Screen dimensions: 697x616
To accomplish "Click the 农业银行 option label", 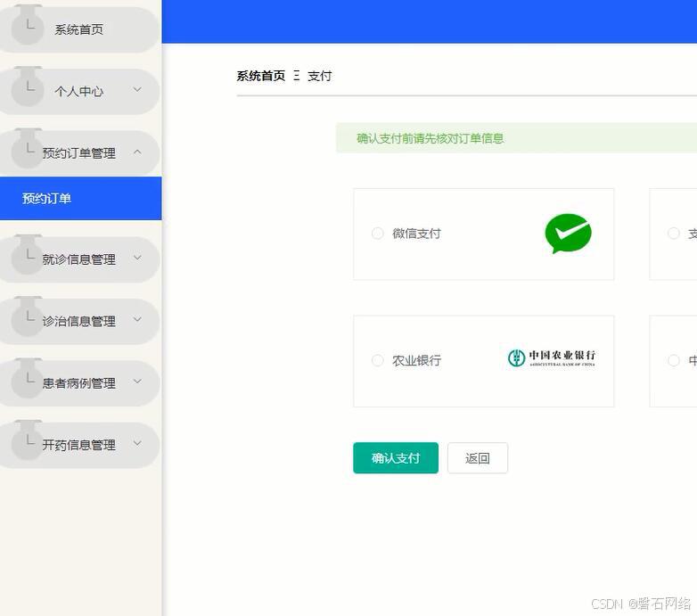I will [416, 360].
